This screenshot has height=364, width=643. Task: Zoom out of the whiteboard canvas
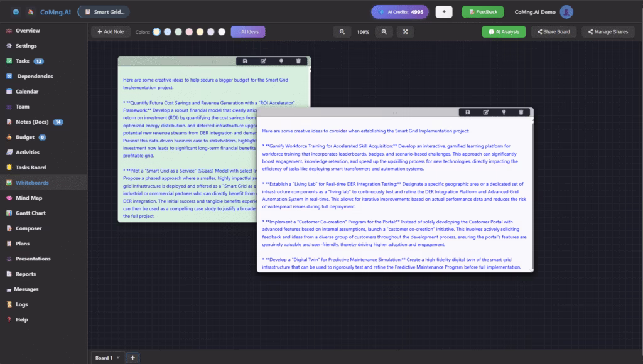coord(342,32)
